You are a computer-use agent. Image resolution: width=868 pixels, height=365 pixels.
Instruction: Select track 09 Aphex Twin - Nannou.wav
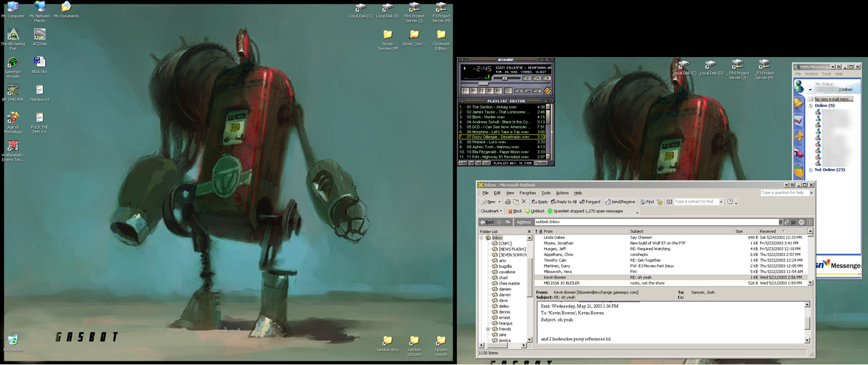(502, 147)
